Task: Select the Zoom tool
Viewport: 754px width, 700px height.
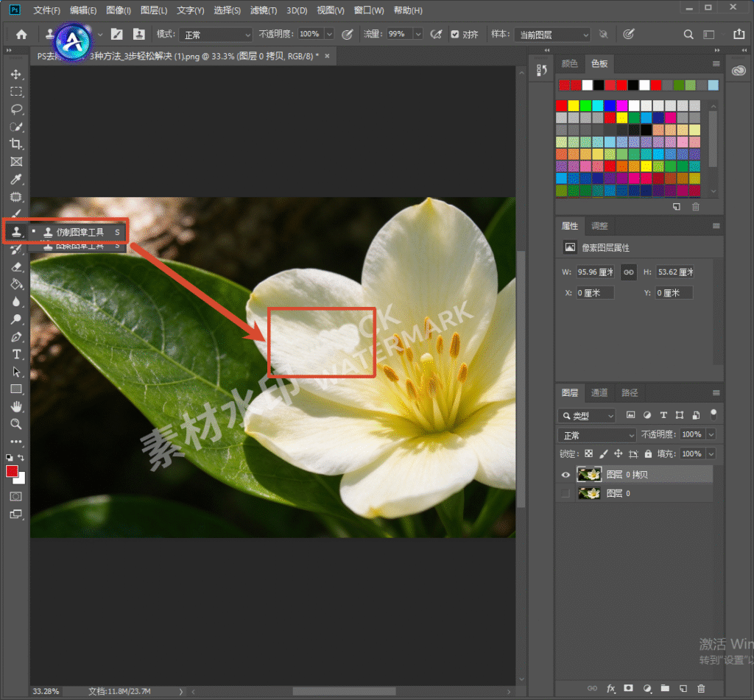Action: pos(16,424)
